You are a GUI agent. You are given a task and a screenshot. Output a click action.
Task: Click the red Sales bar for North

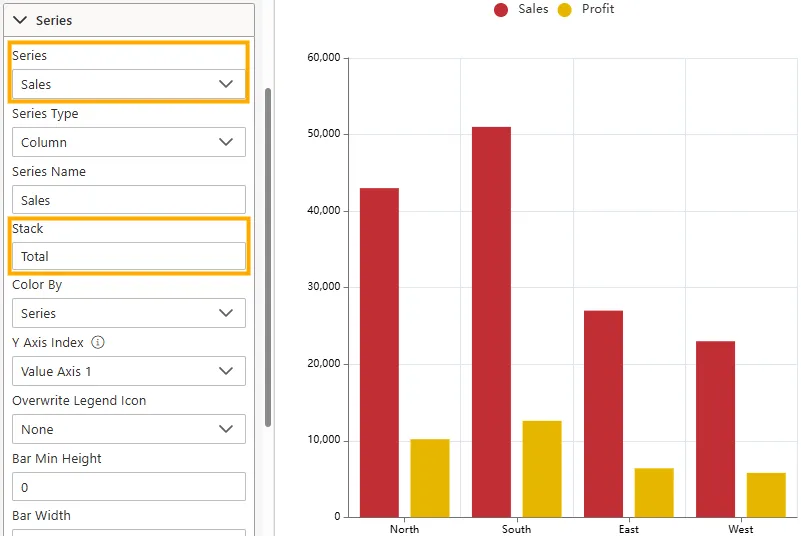pos(379,350)
